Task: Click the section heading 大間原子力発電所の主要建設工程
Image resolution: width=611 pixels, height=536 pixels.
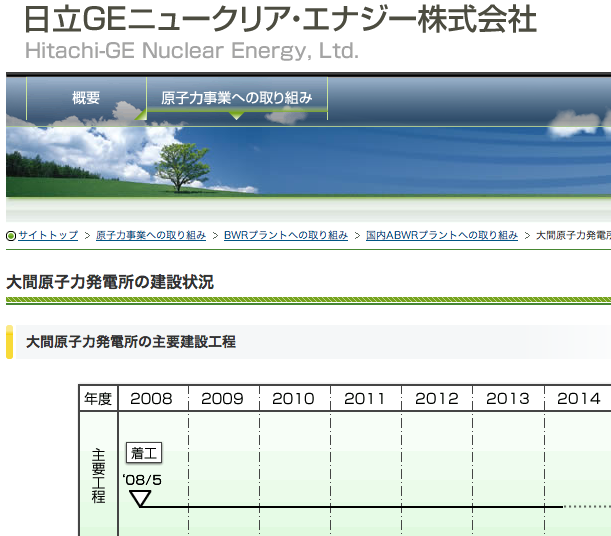Action: (x=131, y=342)
